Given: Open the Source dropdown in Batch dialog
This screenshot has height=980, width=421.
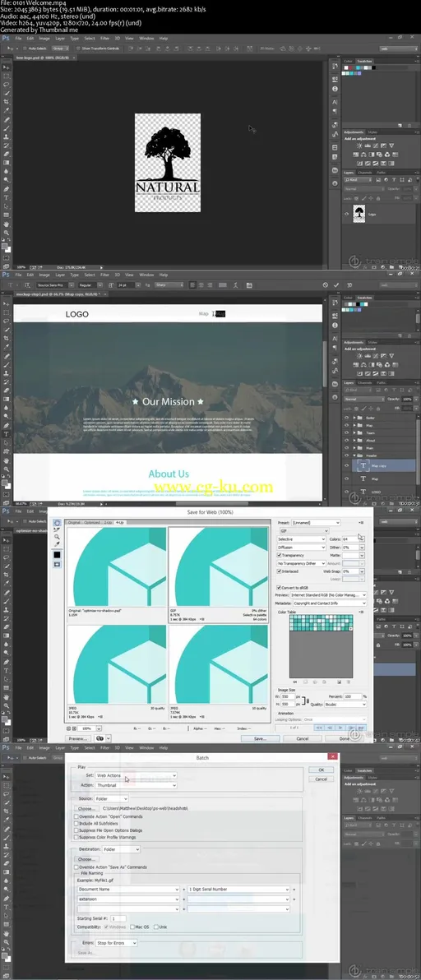Looking at the screenshot, I should [x=112, y=798].
